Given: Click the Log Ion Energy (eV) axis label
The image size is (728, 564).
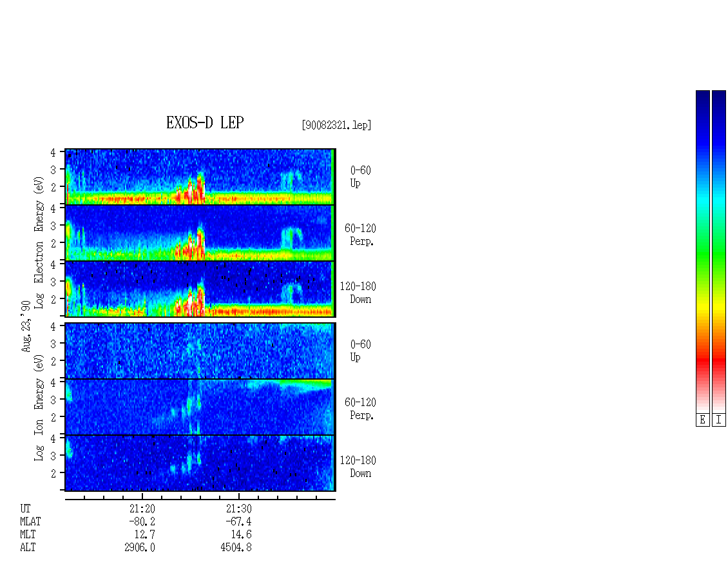Looking at the screenshot, I should tap(39, 408).
